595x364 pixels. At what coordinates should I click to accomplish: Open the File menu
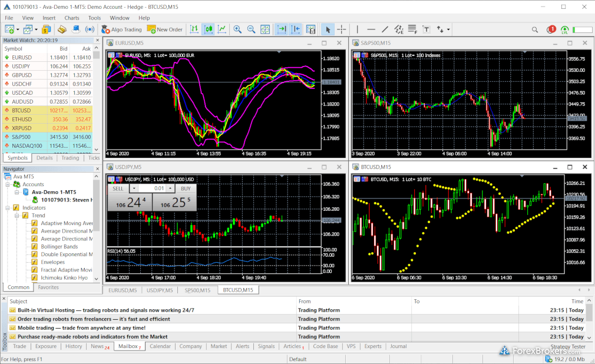pos(9,18)
